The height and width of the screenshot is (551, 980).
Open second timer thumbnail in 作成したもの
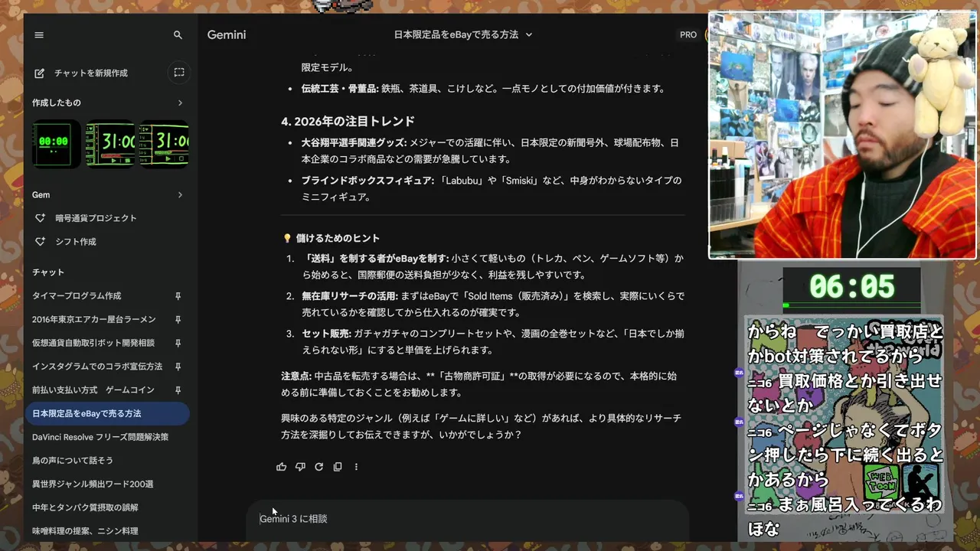(110, 144)
